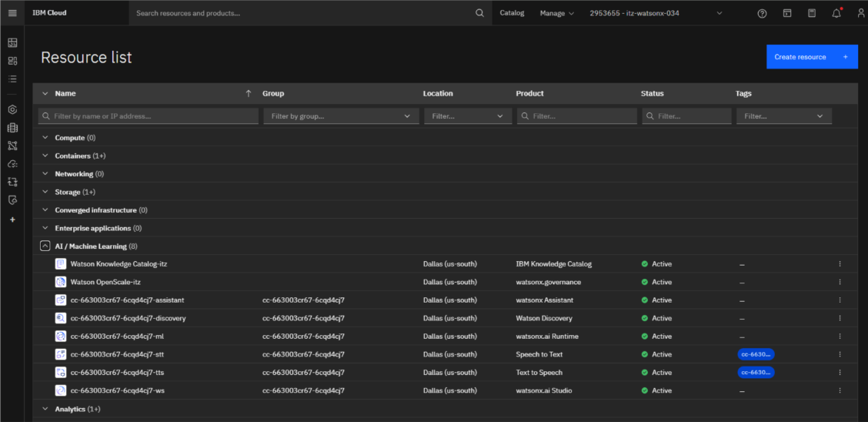868x422 pixels.
Task: Click the plus icon in the left sidebar
Action: (x=12, y=219)
